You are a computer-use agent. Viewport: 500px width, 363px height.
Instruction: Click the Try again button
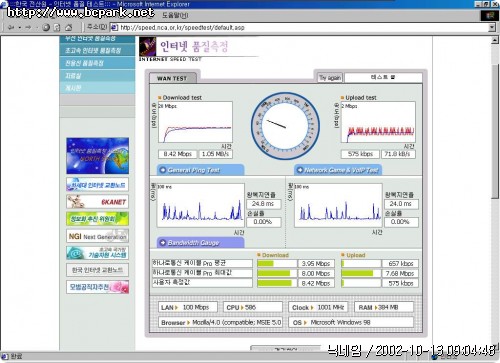click(x=330, y=77)
